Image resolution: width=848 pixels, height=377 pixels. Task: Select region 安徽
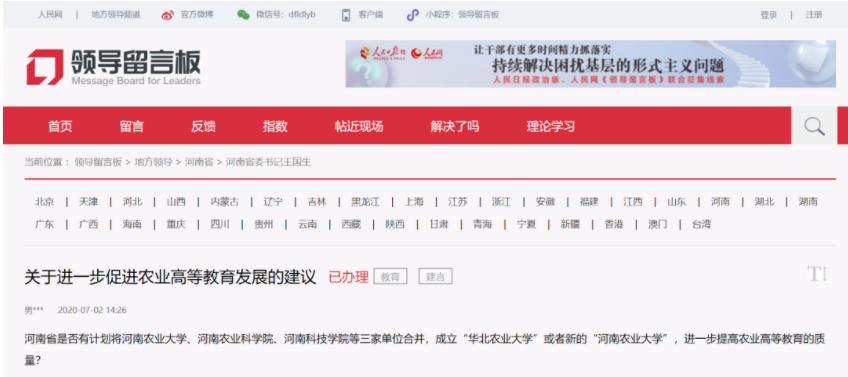545,202
